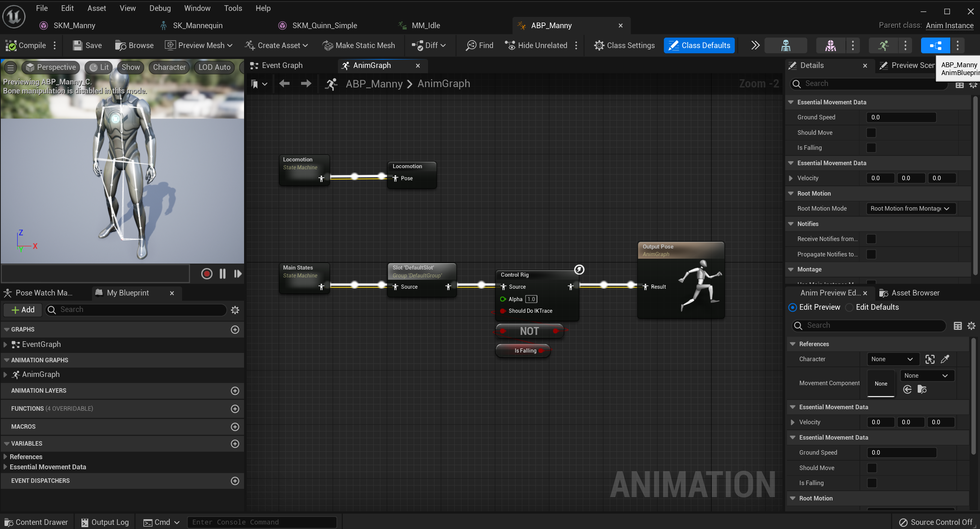The image size is (980, 529).
Task: Toggle Should Move in Anim Preview Editor
Action: pos(871,468)
